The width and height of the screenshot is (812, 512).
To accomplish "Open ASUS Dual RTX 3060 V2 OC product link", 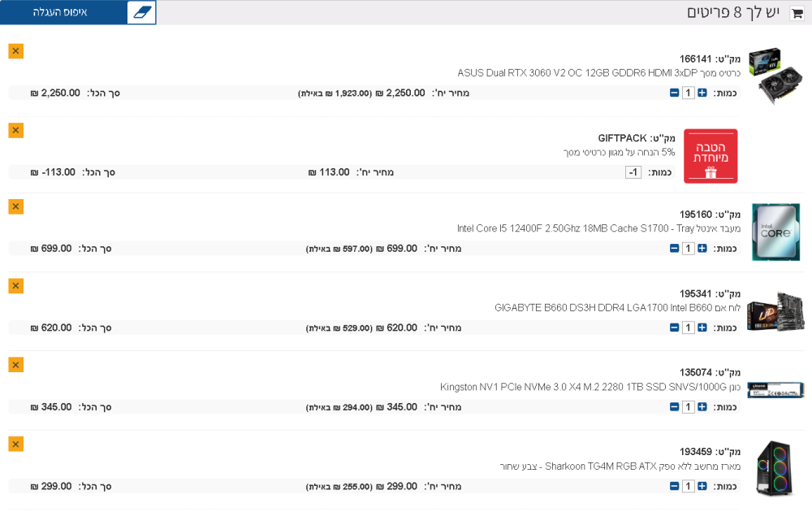I will click(598, 73).
